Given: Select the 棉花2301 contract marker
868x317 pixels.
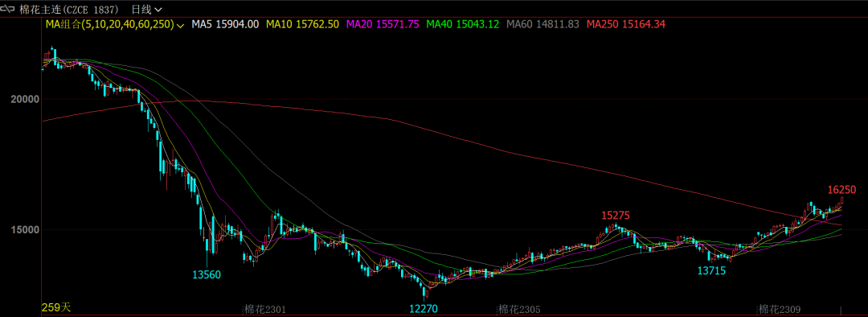Looking at the screenshot, I should [x=265, y=309].
